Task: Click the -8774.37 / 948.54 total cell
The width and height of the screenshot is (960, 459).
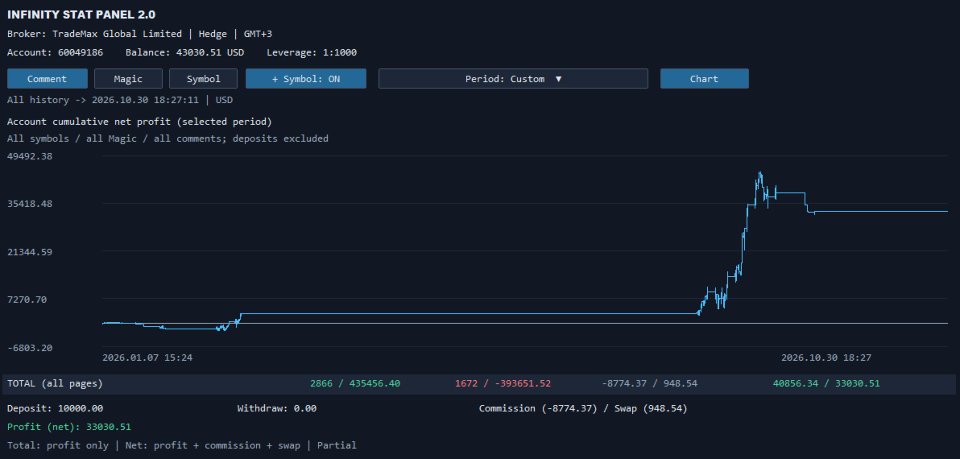Action: (650, 384)
